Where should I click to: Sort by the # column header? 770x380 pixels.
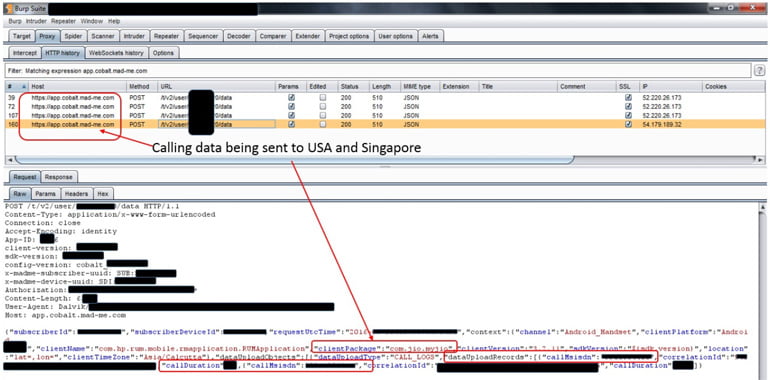[16, 86]
